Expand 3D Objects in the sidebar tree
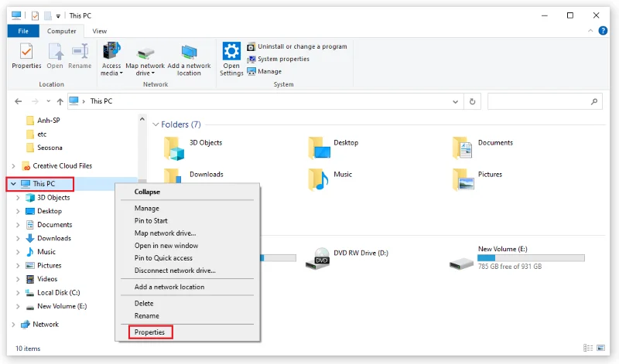The width and height of the screenshot is (619, 364). pos(18,198)
